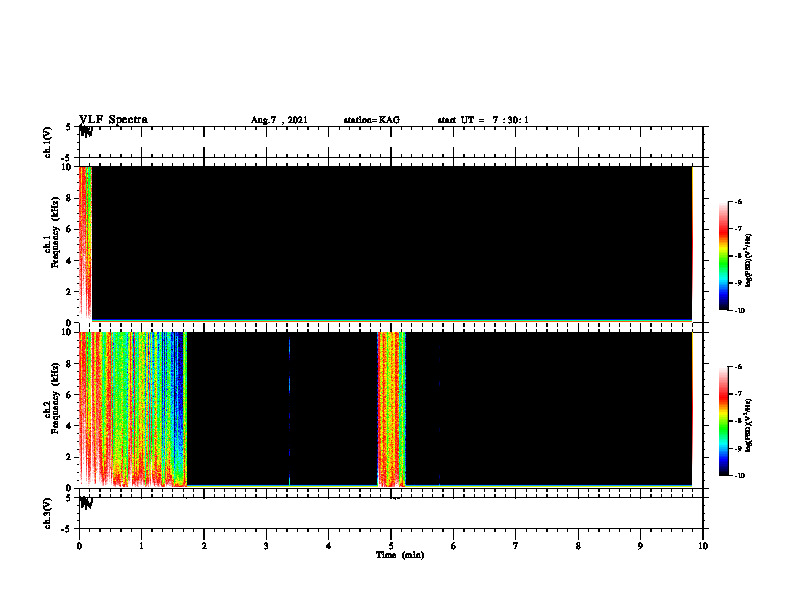
Task: Click time axis tick label "0"
Action: tap(79, 546)
